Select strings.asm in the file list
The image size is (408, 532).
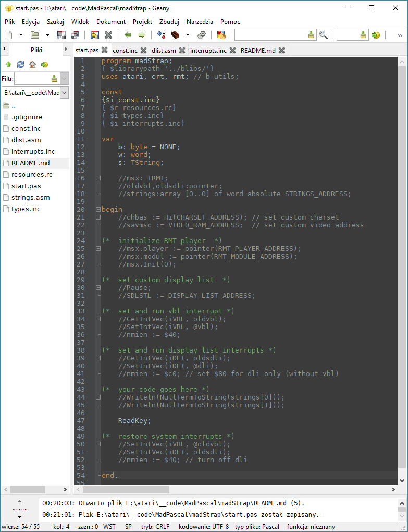pyautogui.click(x=29, y=197)
